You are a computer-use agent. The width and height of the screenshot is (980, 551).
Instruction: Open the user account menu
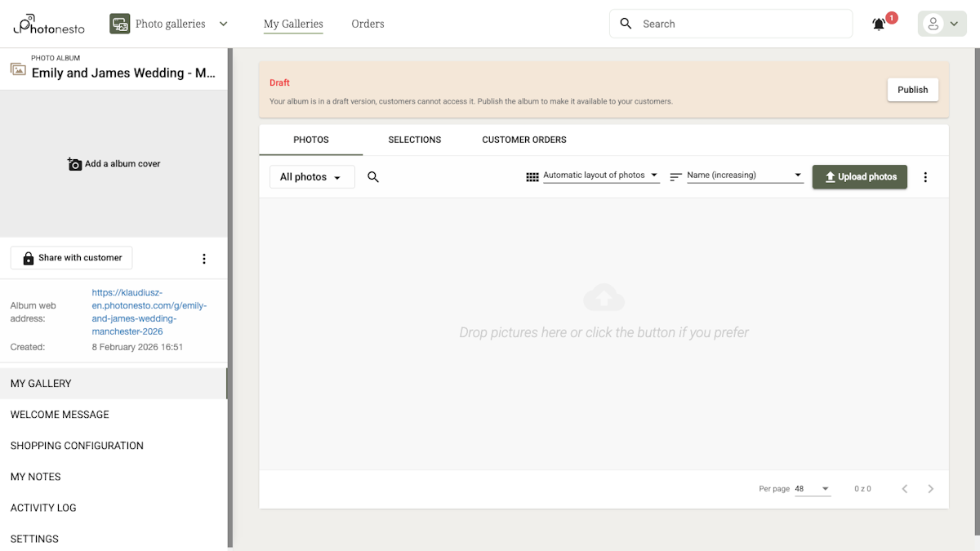[x=942, y=24]
